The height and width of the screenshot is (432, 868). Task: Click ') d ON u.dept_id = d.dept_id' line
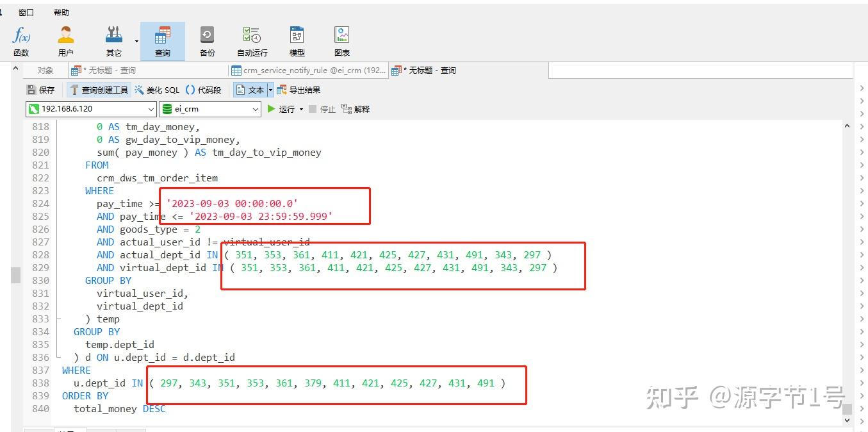(x=154, y=357)
